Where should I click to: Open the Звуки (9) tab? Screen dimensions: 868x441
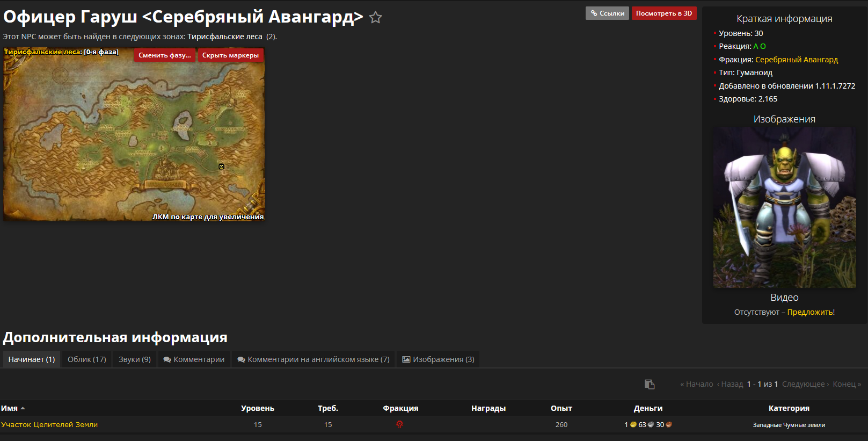tap(135, 359)
